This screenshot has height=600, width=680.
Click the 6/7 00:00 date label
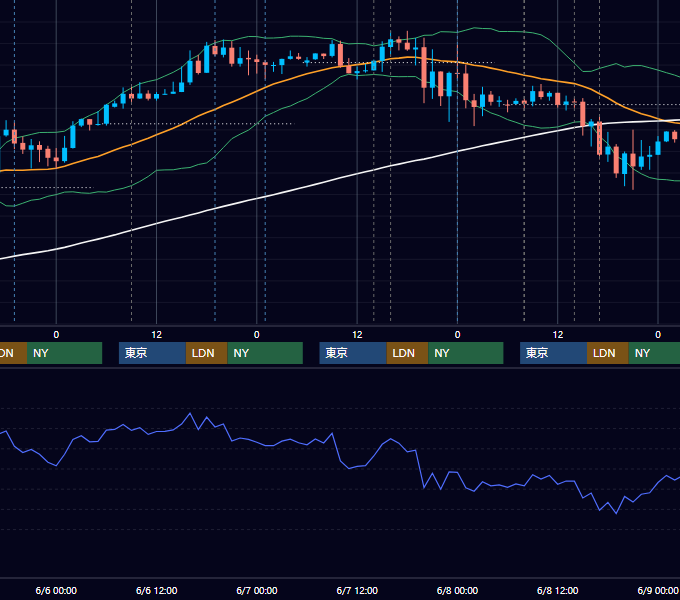pos(257,590)
